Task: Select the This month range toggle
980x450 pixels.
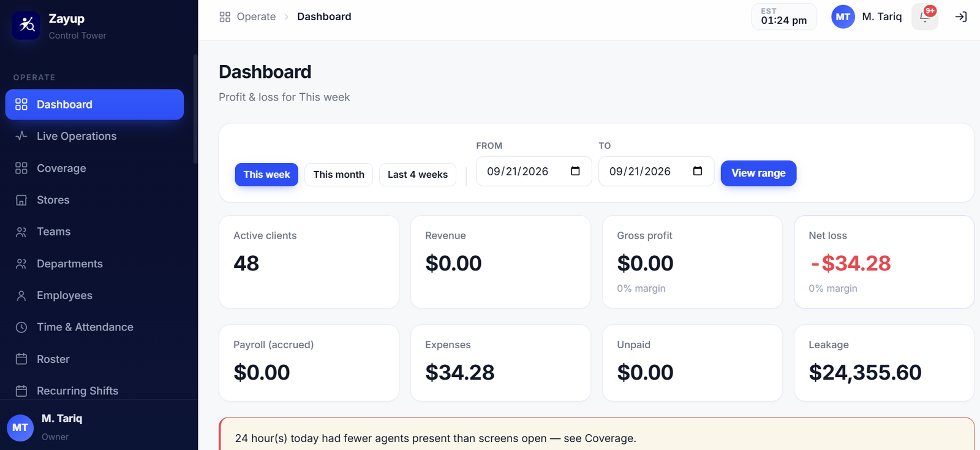Action: (x=339, y=174)
